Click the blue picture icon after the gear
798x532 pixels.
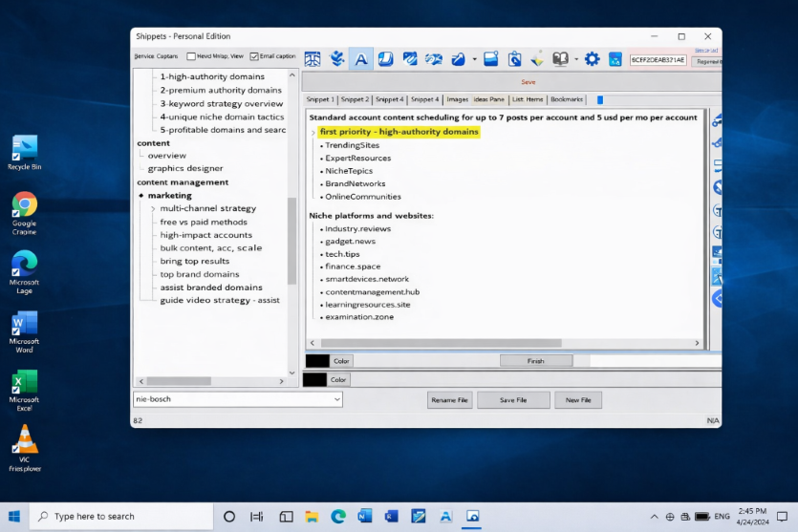tap(615, 59)
